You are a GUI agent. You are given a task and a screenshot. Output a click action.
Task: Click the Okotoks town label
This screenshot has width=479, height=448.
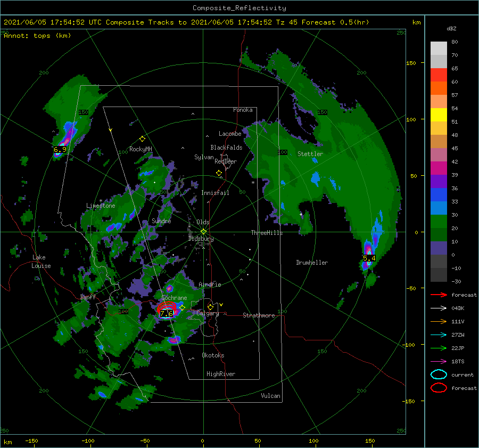coord(213,355)
